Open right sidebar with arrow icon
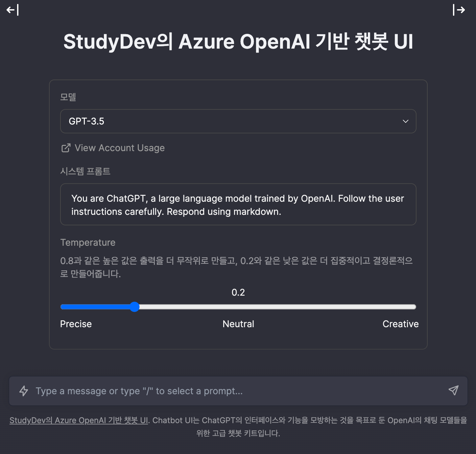 coord(459,10)
